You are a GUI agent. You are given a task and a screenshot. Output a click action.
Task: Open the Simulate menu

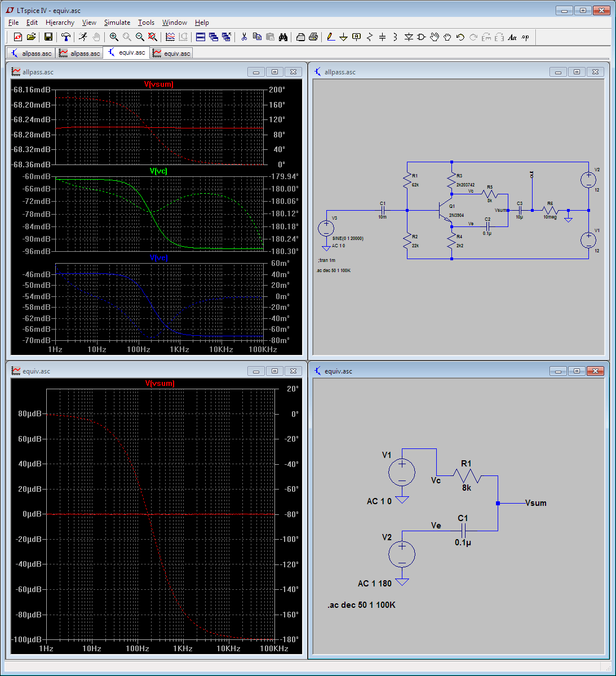coord(117,23)
